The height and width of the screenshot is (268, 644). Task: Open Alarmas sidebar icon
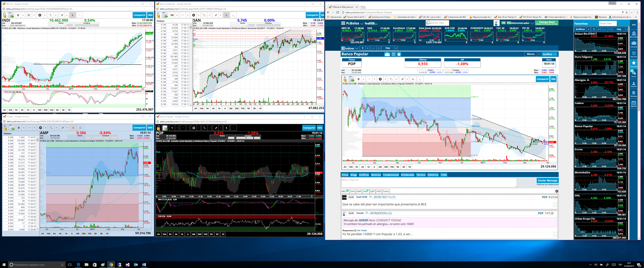point(634,54)
